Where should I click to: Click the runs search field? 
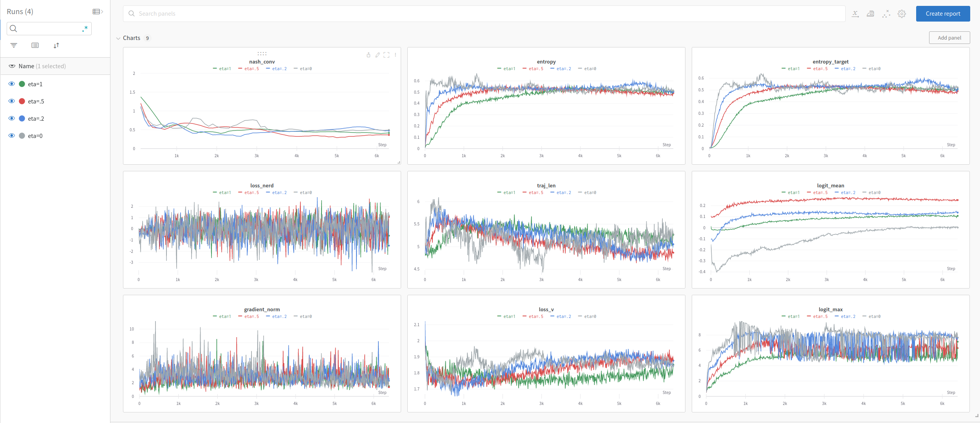coord(49,29)
